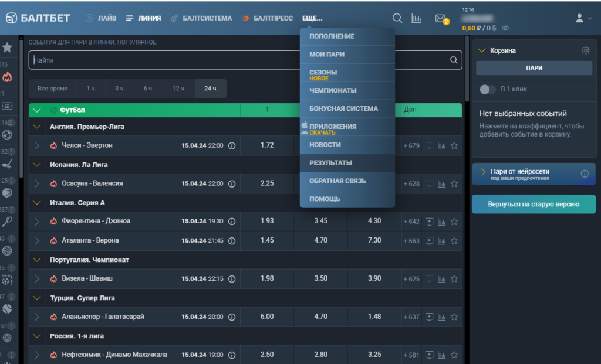
Task: Watch video for Нефтехимик - Динамо Махачкала
Action: [429, 355]
